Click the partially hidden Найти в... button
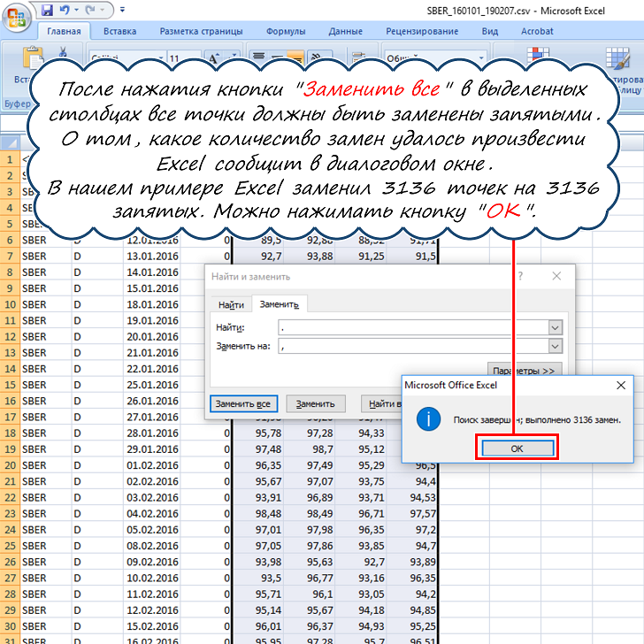The image size is (644, 644). tap(381, 403)
